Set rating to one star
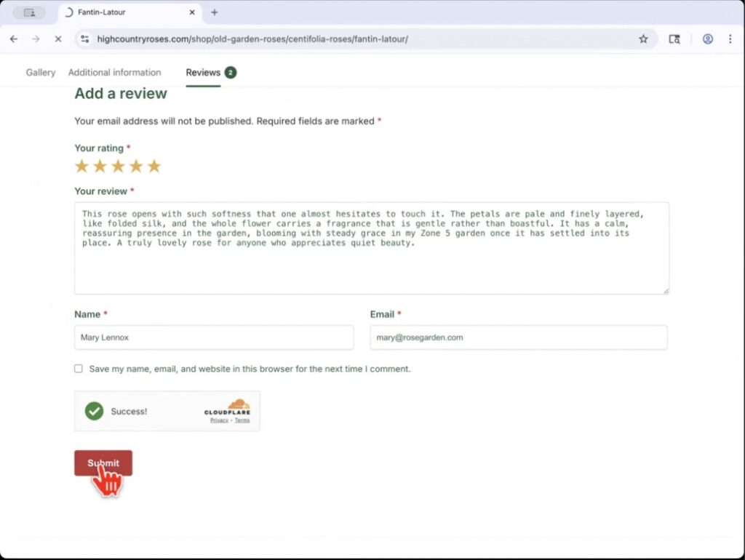 pos(81,167)
